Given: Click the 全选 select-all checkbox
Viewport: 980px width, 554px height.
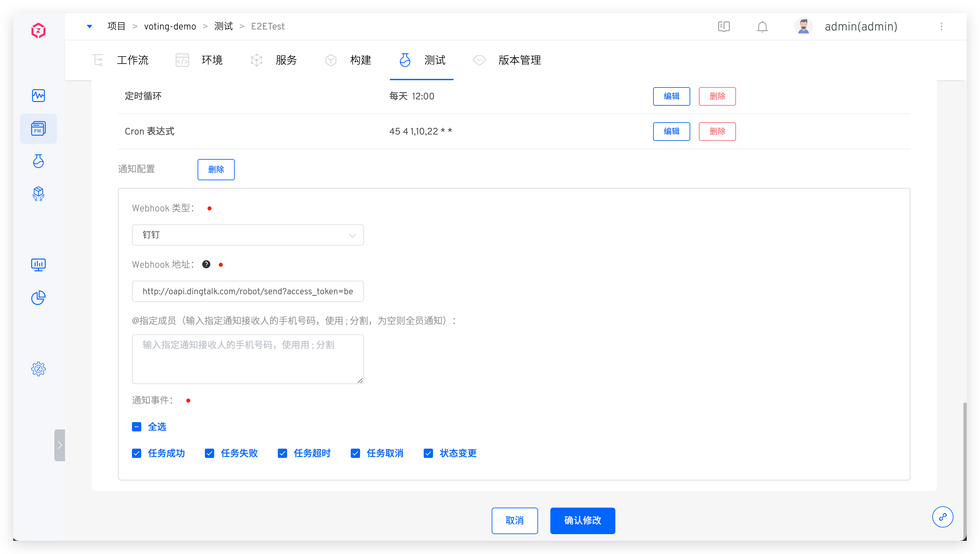Looking at the screenshot, I should tap(137, 426).
